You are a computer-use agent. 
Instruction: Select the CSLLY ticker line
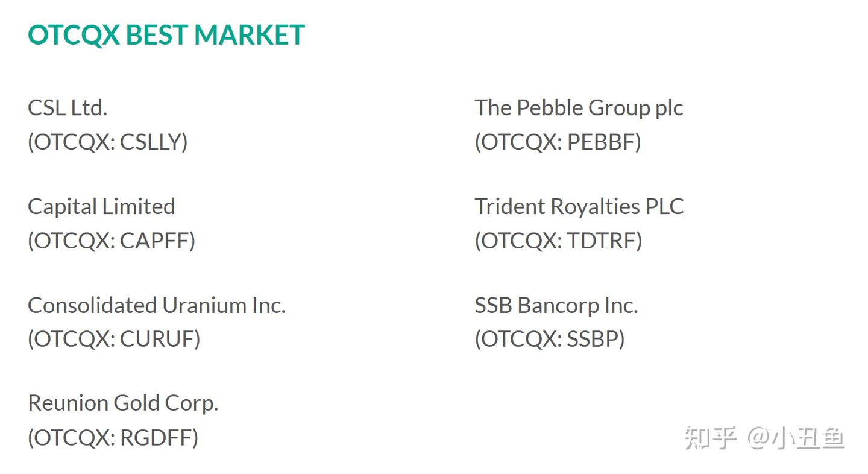(x=108, y=142)
